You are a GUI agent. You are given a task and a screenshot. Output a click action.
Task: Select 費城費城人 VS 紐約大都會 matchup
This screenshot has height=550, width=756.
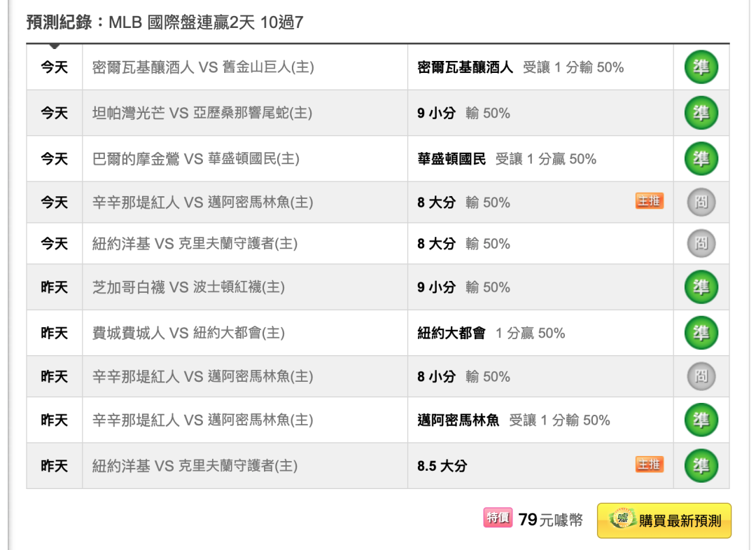pos(188,333)
